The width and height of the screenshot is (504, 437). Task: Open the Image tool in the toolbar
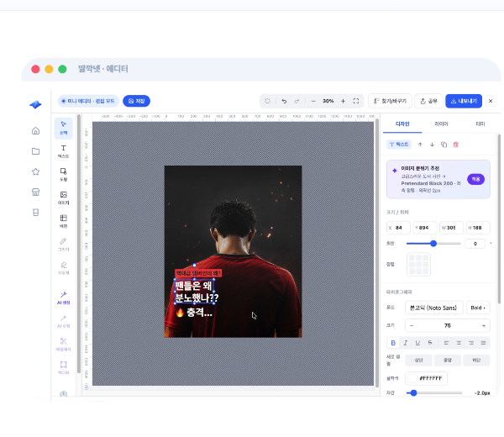63,197
